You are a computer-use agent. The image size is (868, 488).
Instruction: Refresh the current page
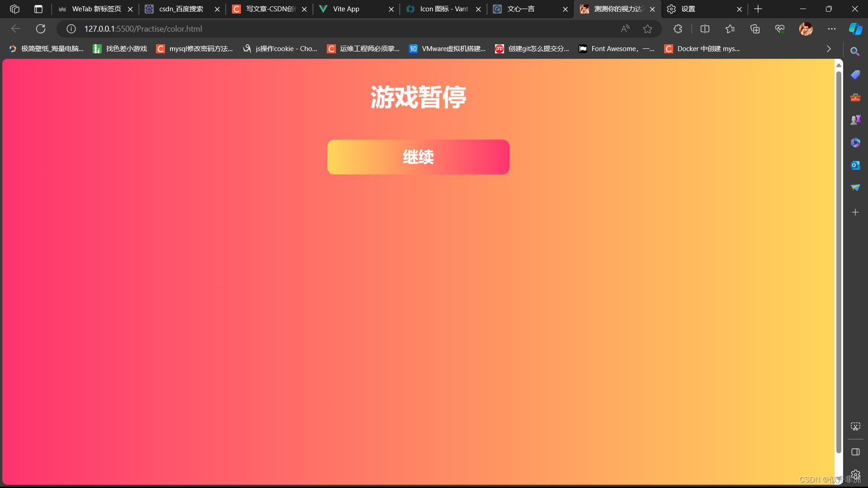41,29
